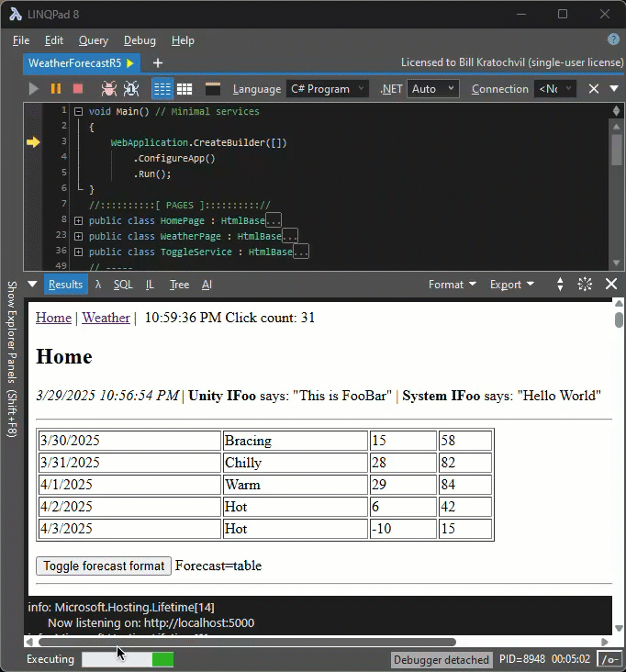Click the undock results star icon

(x=585, y=284)
